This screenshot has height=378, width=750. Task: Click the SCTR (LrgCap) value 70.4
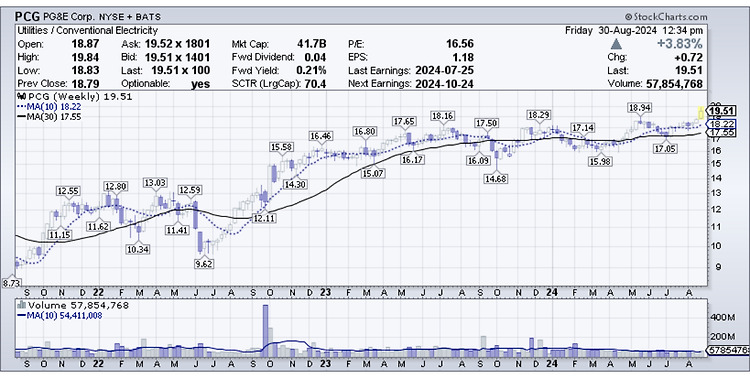[316, 84]
